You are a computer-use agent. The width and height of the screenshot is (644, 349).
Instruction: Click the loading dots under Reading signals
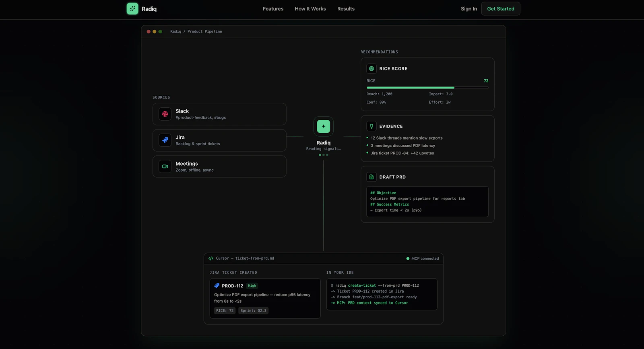point(324,155)
